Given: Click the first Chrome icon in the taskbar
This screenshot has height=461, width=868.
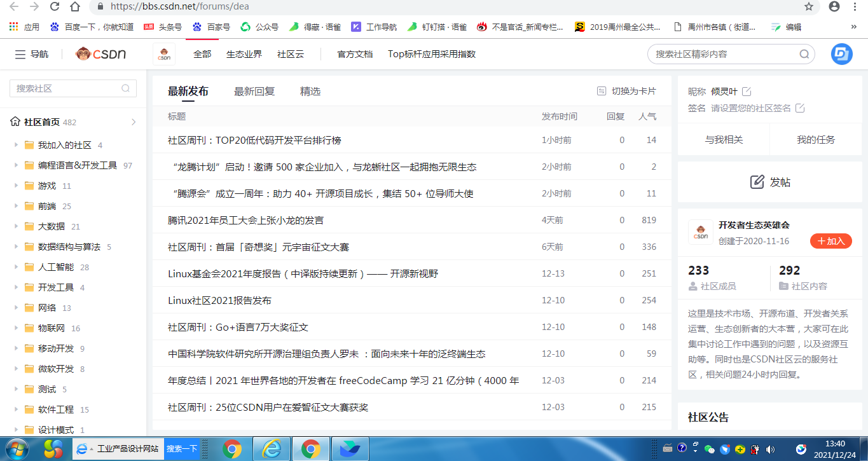Looking at the screenshot, I should click(232, 449).
